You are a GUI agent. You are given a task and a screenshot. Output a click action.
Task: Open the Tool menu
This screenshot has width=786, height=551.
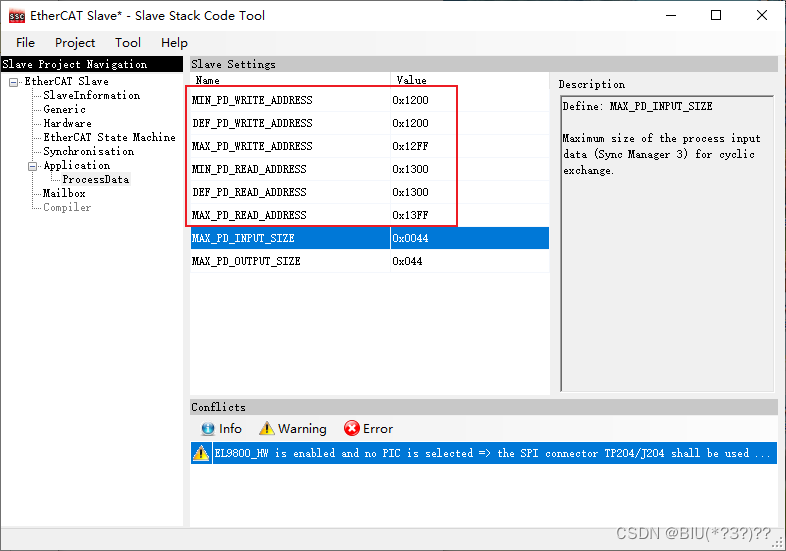click(x=128, y=43)
